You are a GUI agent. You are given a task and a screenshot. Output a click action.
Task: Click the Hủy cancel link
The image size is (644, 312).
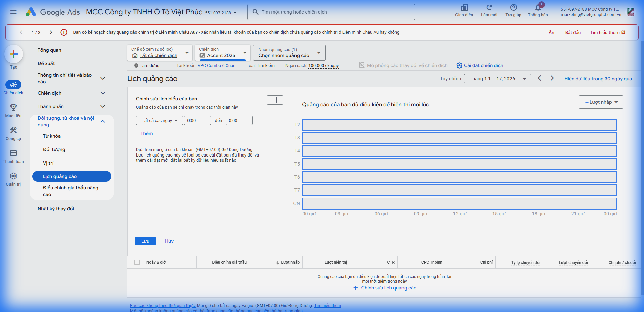point(169,241)
